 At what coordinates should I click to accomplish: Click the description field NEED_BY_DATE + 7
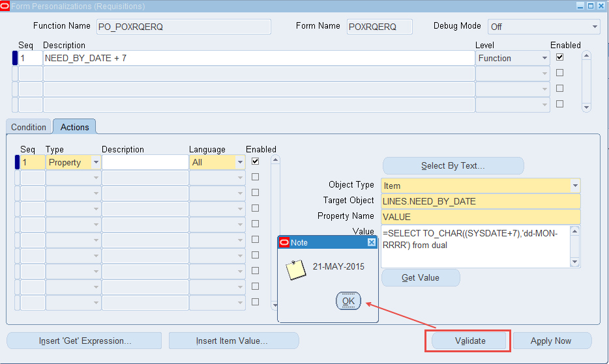pos(259,58)
